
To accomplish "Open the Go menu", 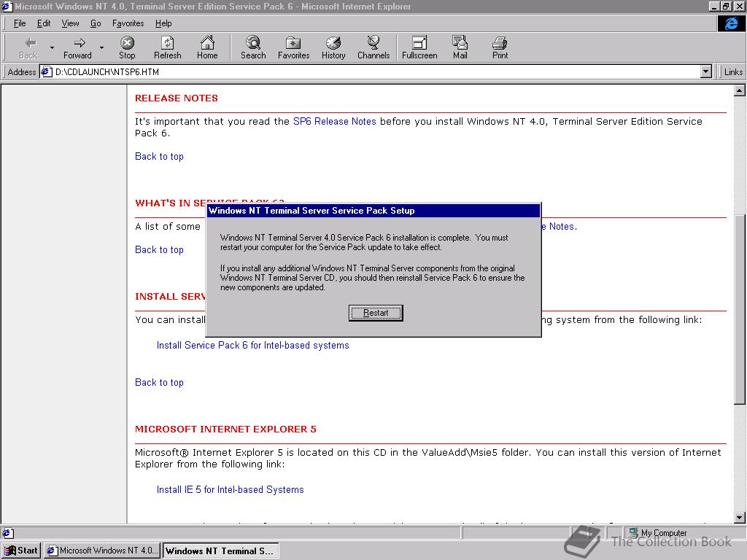I will pyautogui.click(x=96, y=23).
